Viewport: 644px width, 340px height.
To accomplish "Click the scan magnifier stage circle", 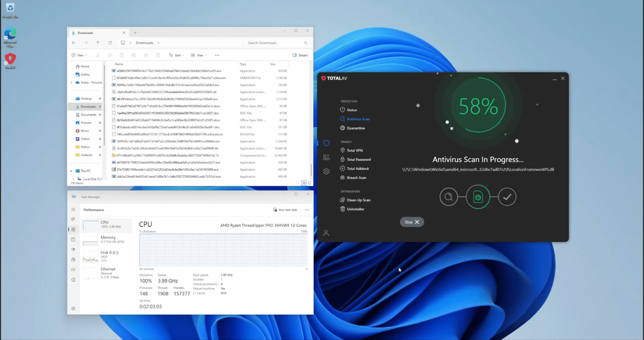I will coord(448,197).
